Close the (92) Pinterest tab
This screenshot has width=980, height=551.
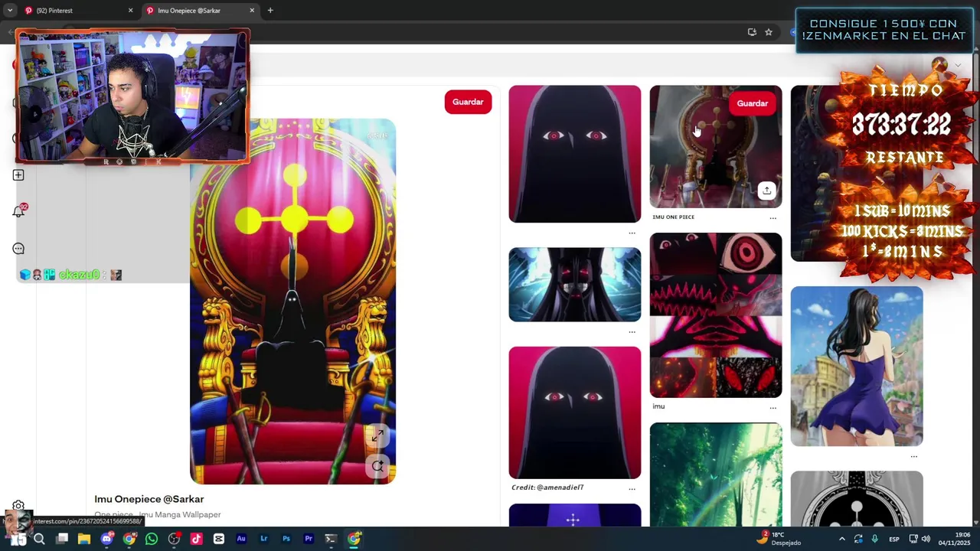coord(130,11)
